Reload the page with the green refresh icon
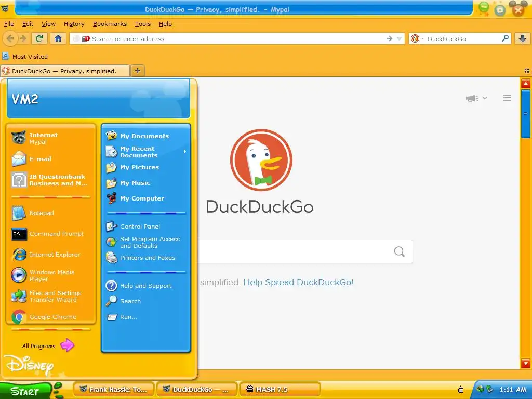532x399 pixels. (39, 38)
